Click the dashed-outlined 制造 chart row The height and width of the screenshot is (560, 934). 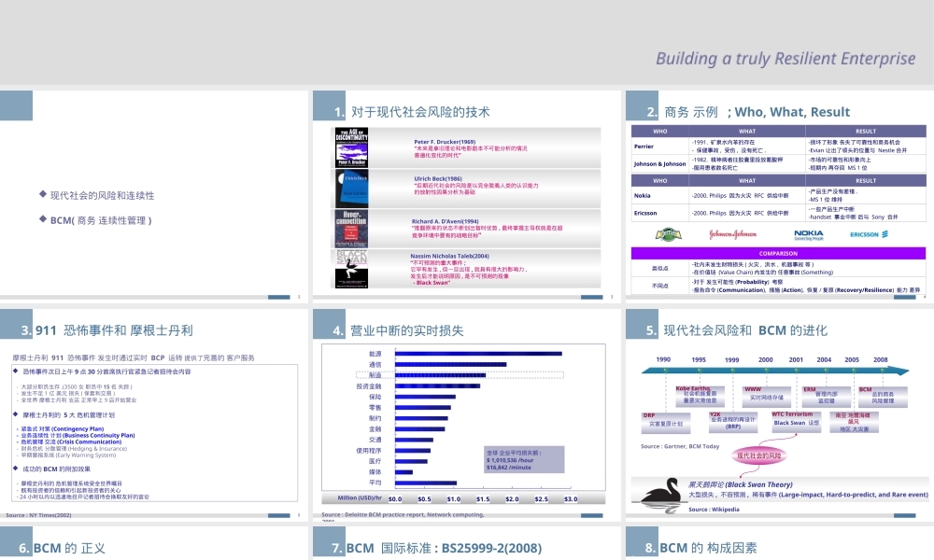pyautogui.click(x=460, y=375)
